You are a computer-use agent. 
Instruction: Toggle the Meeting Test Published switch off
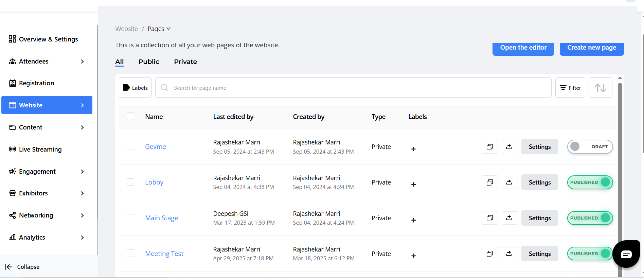(x=590, y=254)
